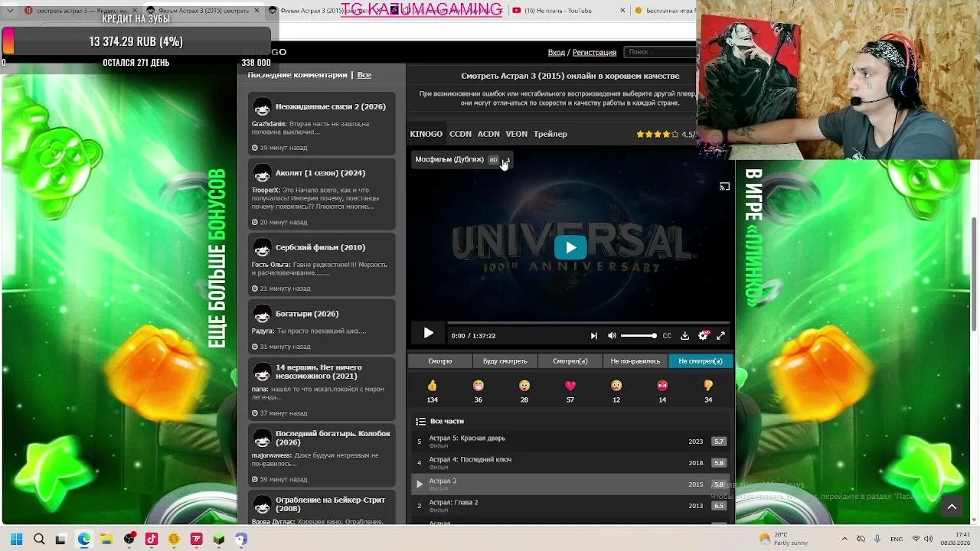Switch to the KINOGO player tab
The height and width of the screenshot is (551, 980).
coord(426,134)
